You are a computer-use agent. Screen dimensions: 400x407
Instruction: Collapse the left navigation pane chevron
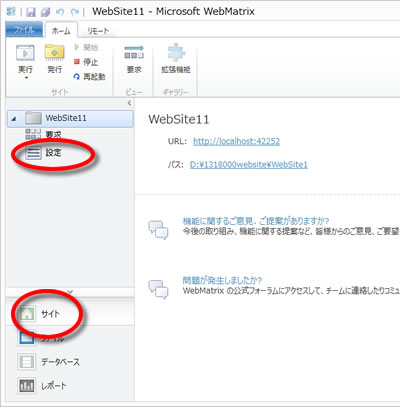[129, 103]
